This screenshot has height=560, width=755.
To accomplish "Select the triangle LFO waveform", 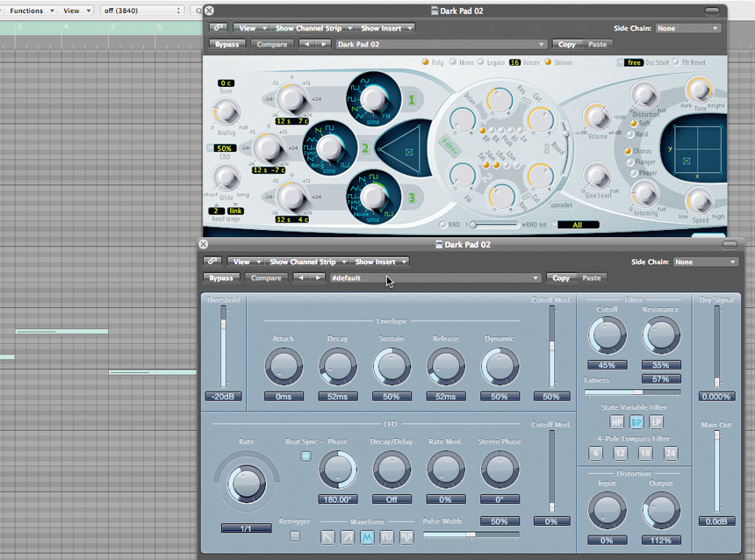I will click(x=367, y=537).
